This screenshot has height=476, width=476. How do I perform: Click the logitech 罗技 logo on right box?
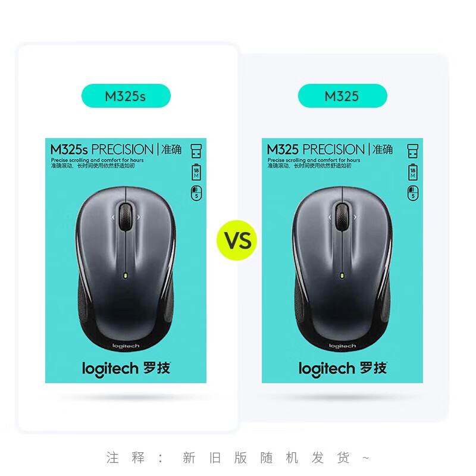[x=343, y=369]
